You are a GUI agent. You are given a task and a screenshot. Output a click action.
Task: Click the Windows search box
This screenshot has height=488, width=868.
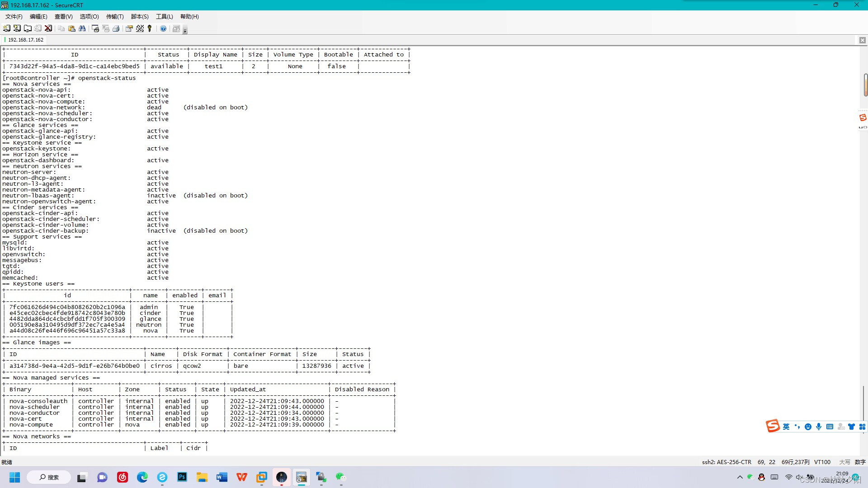click(x=49, y=477)
